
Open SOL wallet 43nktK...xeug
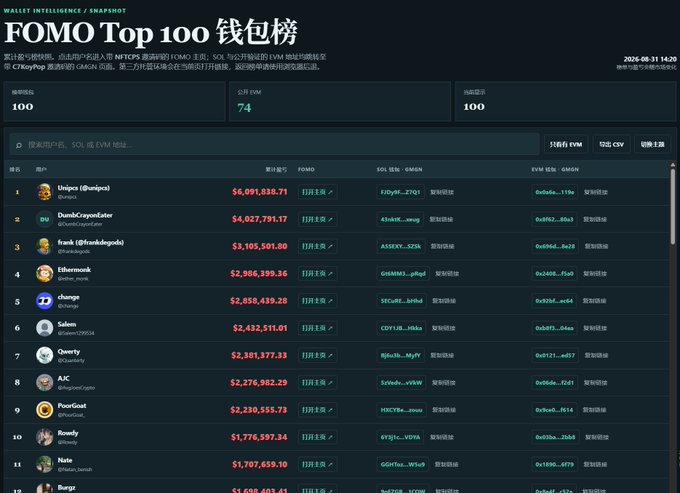[x=400, y=219]
